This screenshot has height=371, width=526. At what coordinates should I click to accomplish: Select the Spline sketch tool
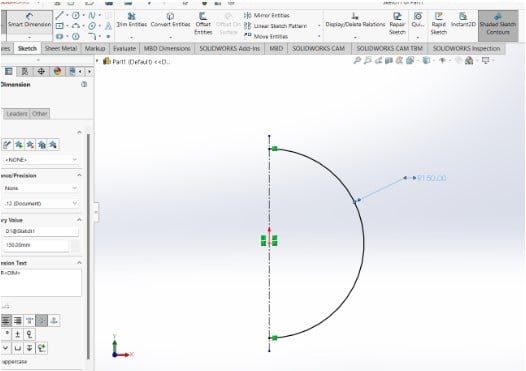click(x=92, y=15)
